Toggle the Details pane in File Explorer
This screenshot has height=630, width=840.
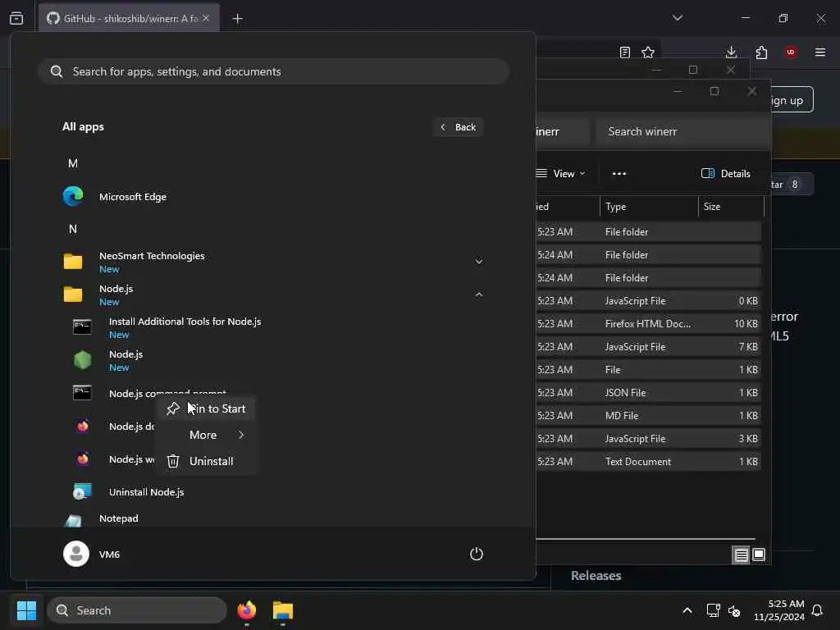click(x=726, y=174)
